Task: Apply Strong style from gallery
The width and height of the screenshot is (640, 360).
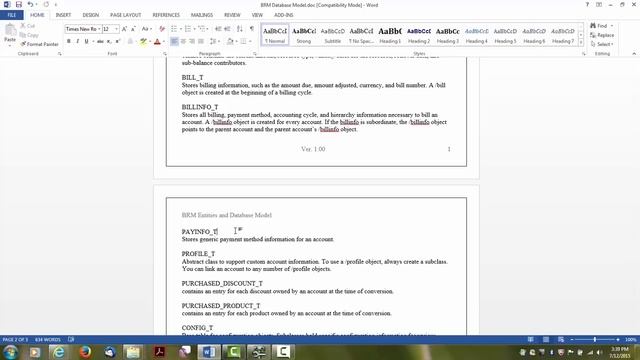Action: (304, 35)
